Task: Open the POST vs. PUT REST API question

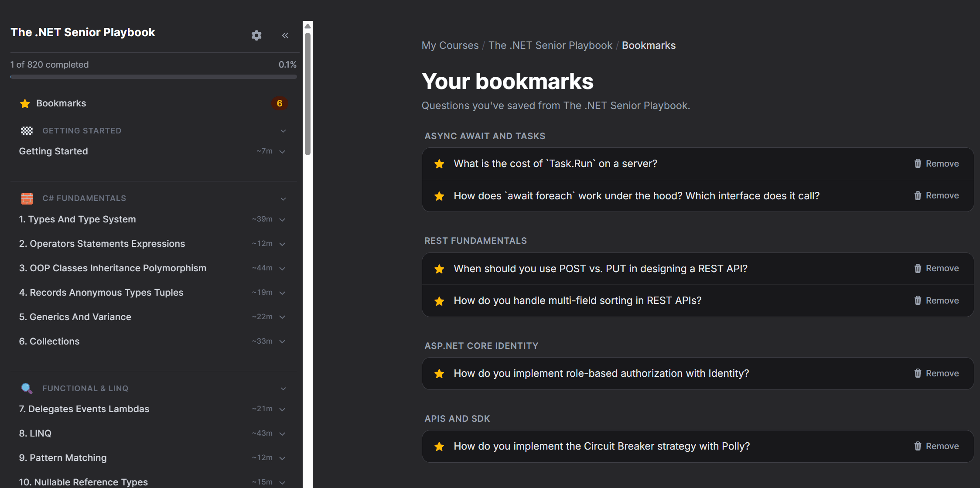Action: pyautogui.click(x=601, y=269)
